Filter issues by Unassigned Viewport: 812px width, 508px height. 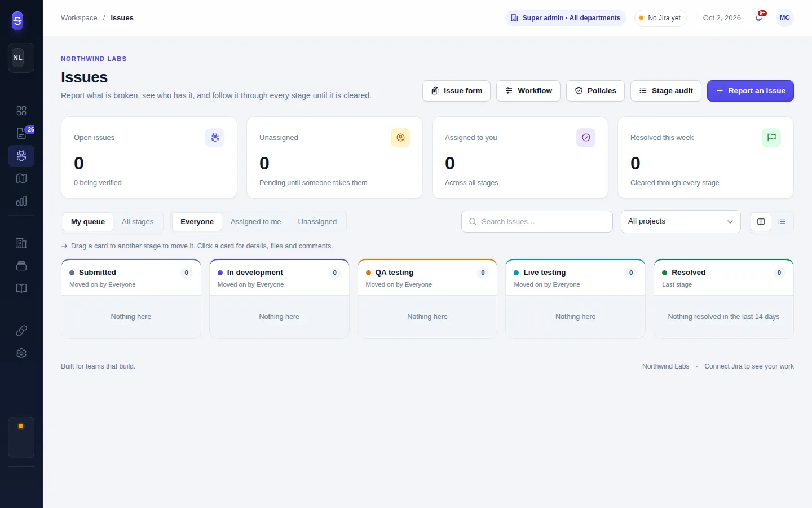pyautogui.click(x=317, y=222)
